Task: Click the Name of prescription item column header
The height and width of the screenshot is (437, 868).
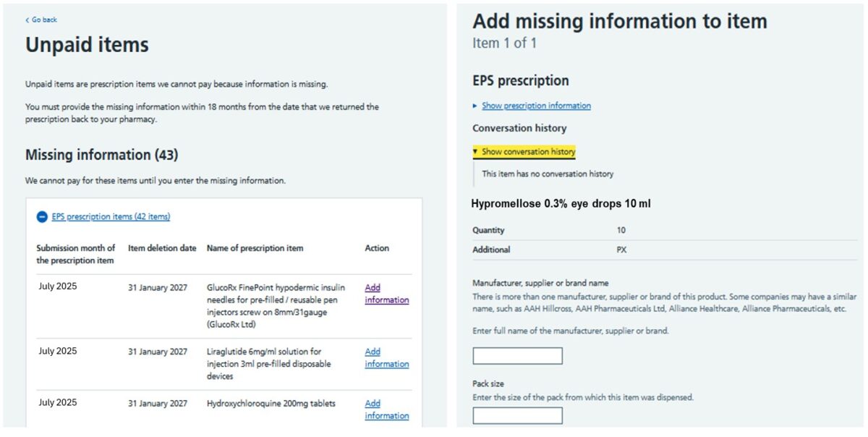Action: [255, 248]
